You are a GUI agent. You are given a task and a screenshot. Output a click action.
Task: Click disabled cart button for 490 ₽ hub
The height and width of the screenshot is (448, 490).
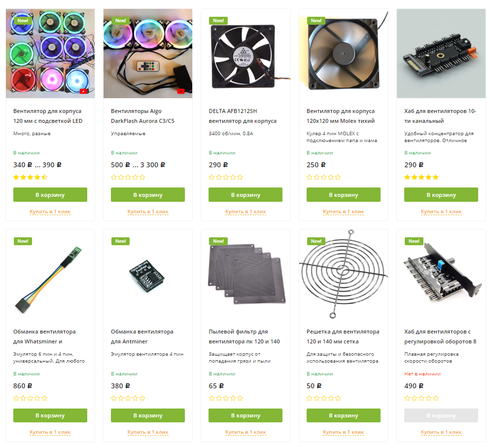(441, 415)
